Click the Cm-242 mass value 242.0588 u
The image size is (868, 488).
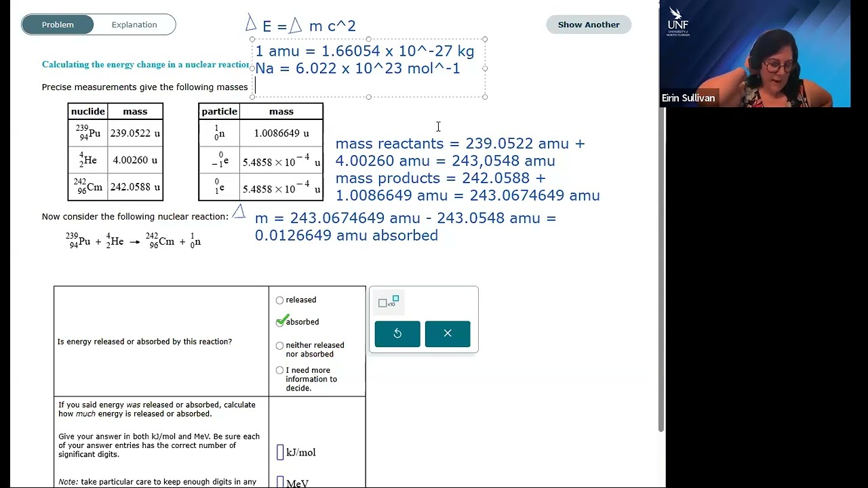click(135, 187)
